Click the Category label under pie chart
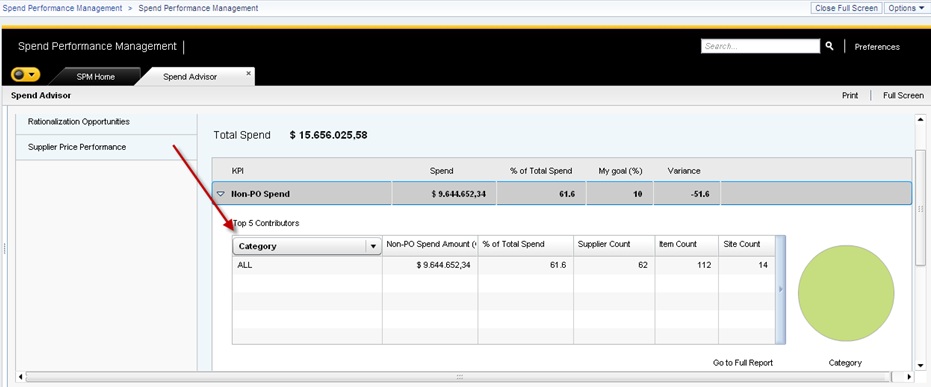Image resolution: width=931 pixels, height=387 pixels. 845,363
